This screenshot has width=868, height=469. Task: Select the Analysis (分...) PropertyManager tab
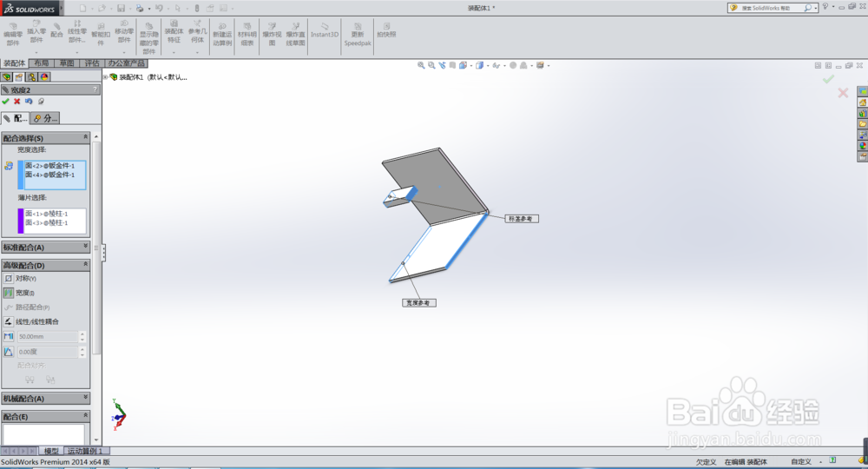[x=45, y=118]
